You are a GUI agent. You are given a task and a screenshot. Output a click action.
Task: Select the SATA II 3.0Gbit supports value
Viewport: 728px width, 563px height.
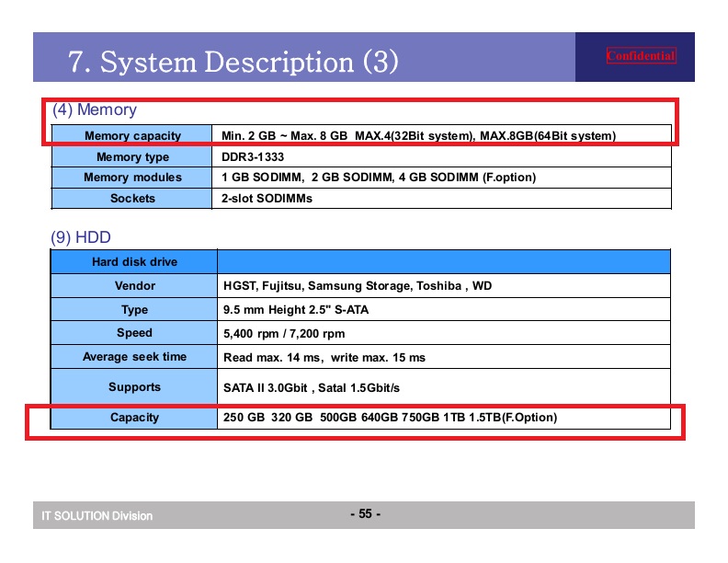(x=312, y=388)
